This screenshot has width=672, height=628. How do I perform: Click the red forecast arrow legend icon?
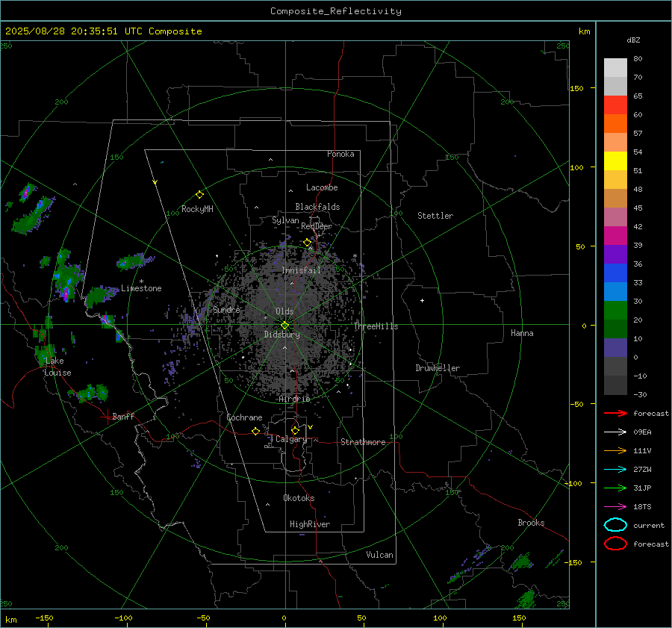[x=615, y=413]
